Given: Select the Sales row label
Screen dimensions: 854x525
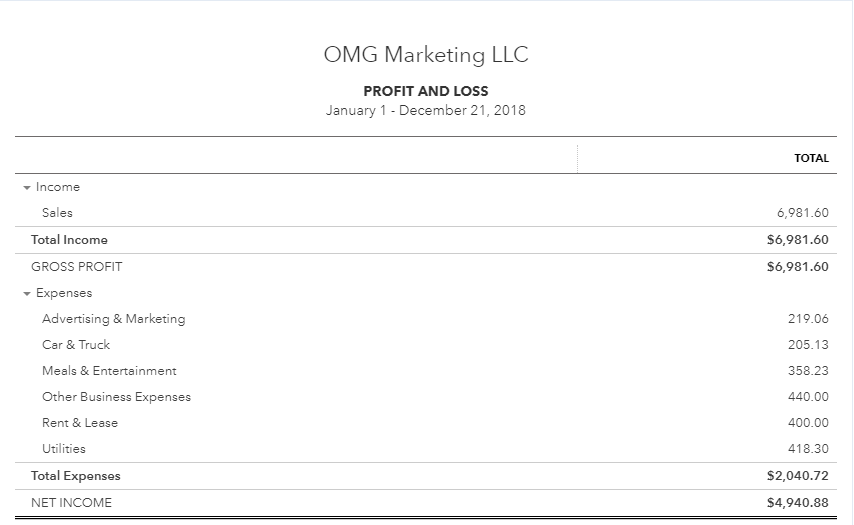Looking at the screenshot, I should pos(57,213).
